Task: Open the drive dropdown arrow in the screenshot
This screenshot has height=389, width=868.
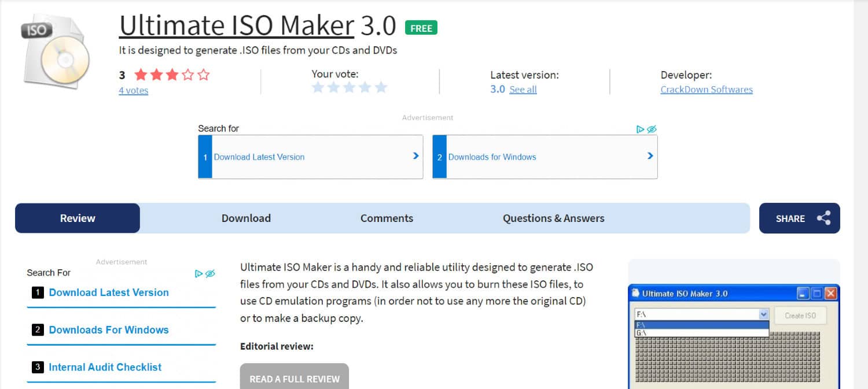Action: click(x=763, y=315)
